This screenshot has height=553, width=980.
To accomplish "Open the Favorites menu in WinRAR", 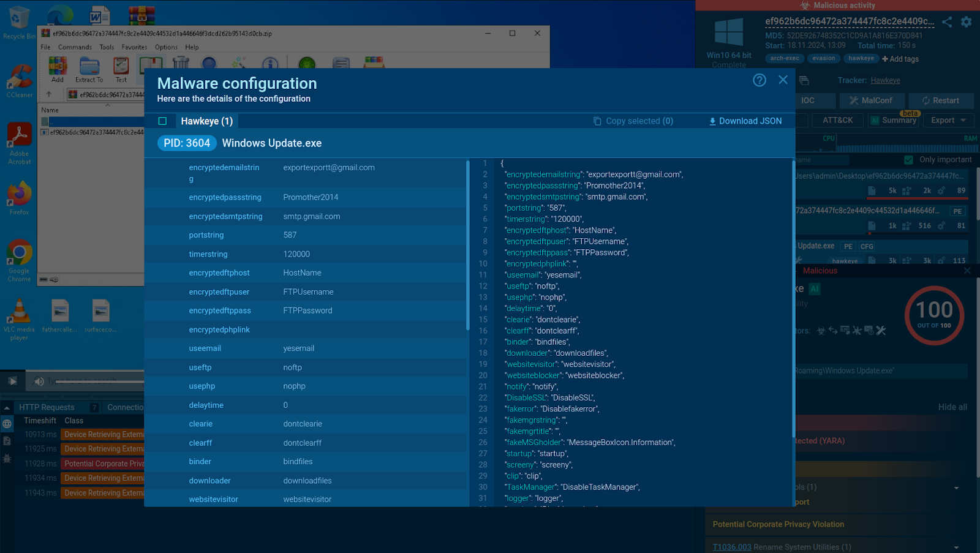I will (134, 47).
